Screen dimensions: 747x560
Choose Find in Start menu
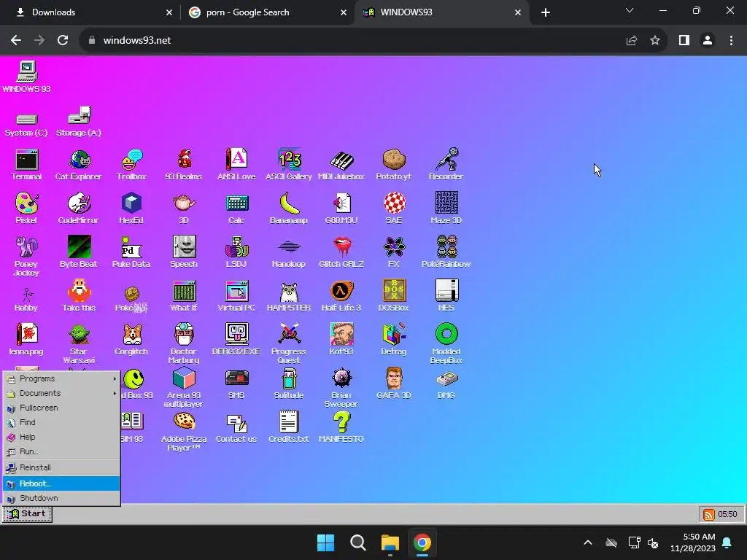(x=61, y=422)
